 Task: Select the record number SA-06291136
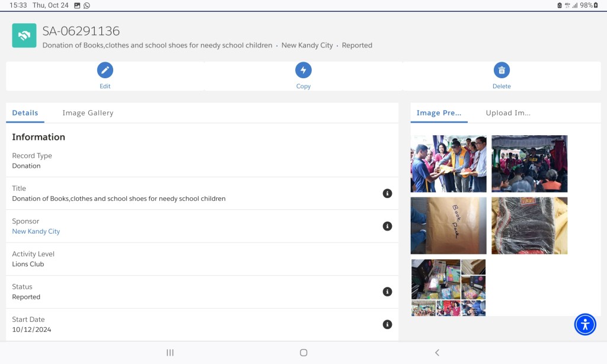[x=81, y=31]
